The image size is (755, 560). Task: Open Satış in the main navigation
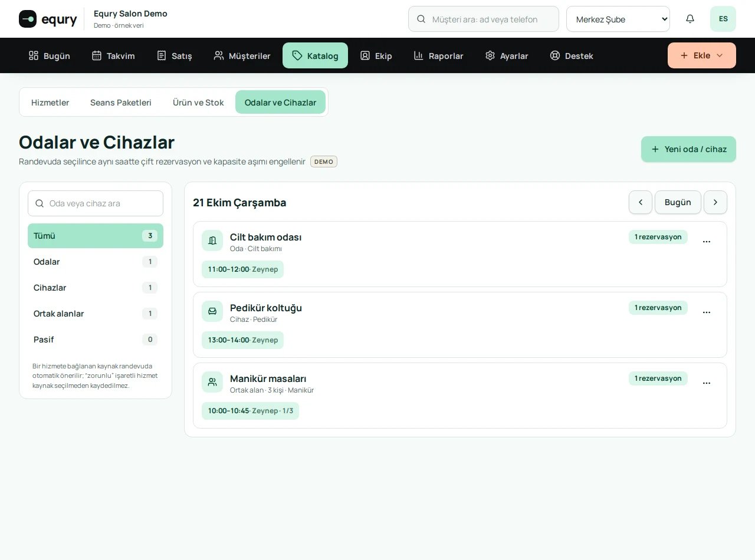(174, 55)
